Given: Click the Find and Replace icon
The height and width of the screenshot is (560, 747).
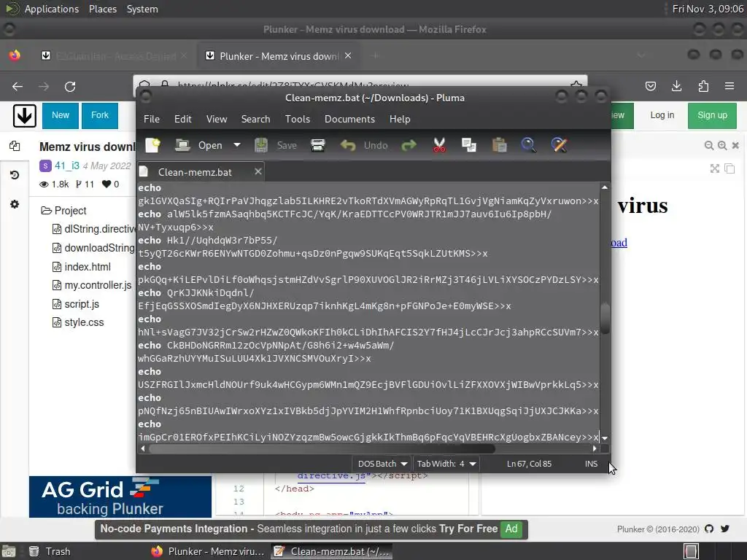Looking at the screenshot, I should [x=559, y=145].
